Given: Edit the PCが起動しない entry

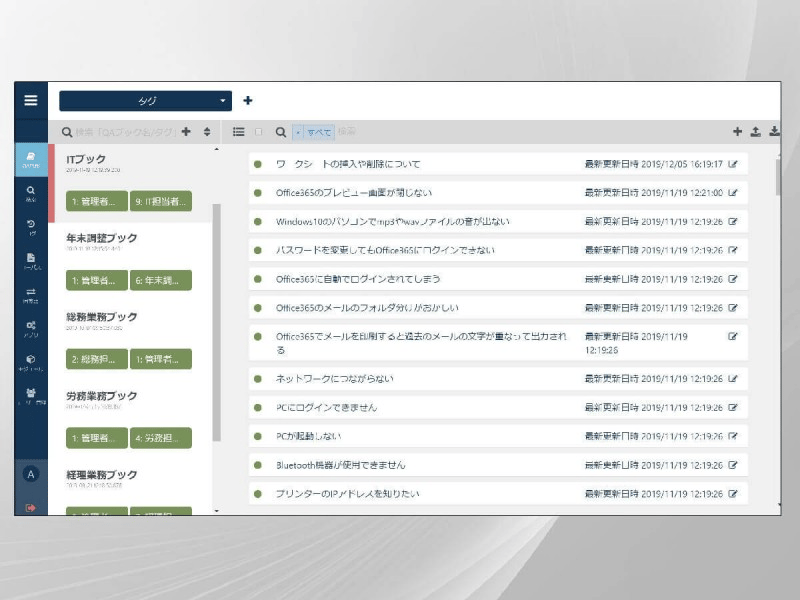Looking at the screenshot, I should point(733,436).
